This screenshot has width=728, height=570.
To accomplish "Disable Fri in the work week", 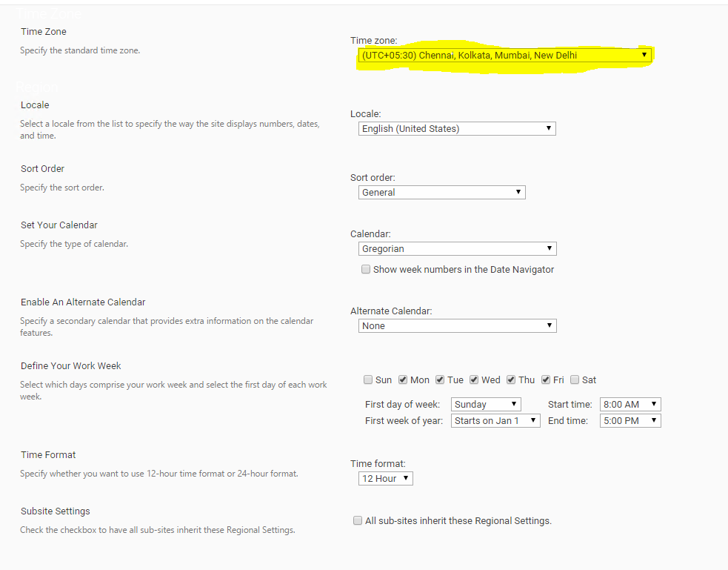I will 545,380.
